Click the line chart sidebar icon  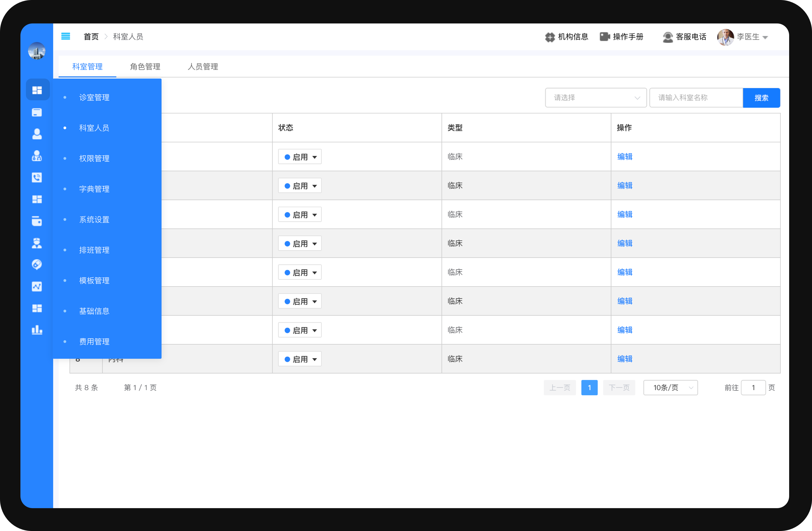coord(37,287)
